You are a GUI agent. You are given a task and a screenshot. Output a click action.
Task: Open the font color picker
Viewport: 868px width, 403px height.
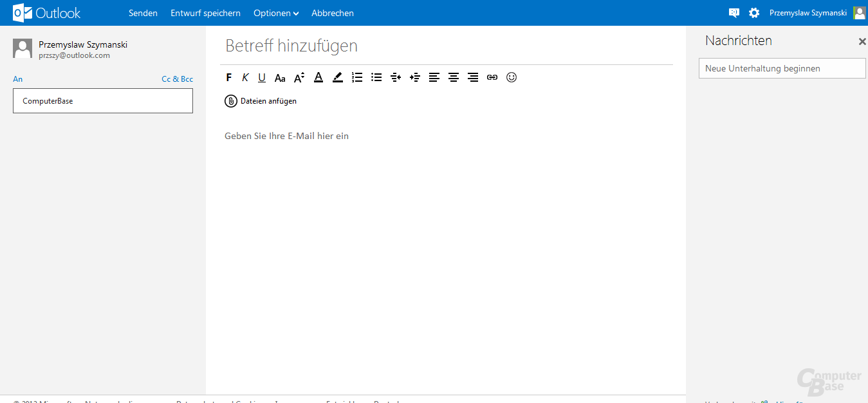point(319,77)
